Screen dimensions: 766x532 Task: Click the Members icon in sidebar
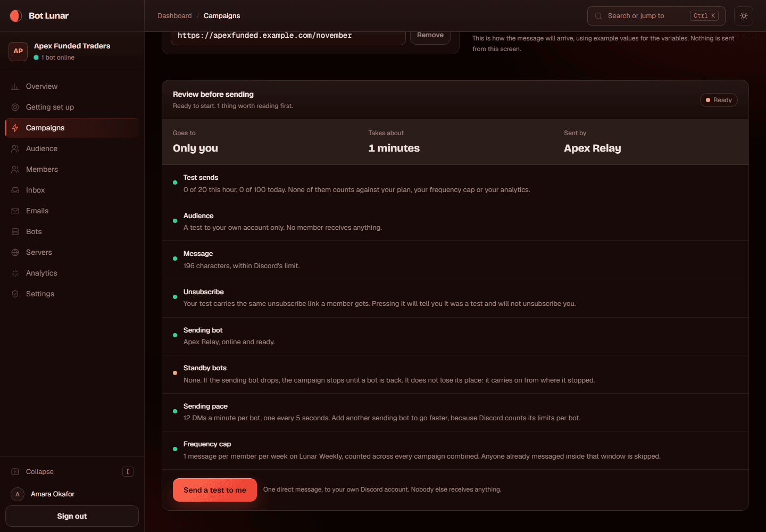coord(15,170)
